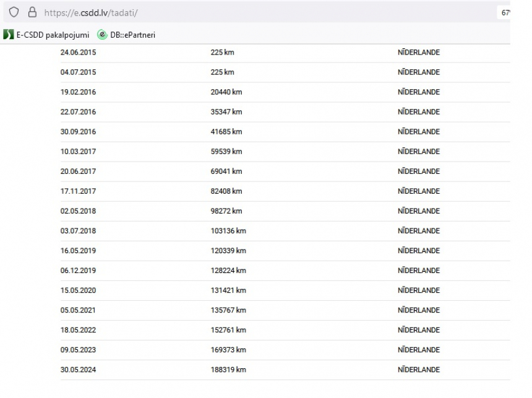This screenshot has height=398, width=532.
Task: Open the DB::ePartneri bookmark icon
Action: [x=102, y=35]
